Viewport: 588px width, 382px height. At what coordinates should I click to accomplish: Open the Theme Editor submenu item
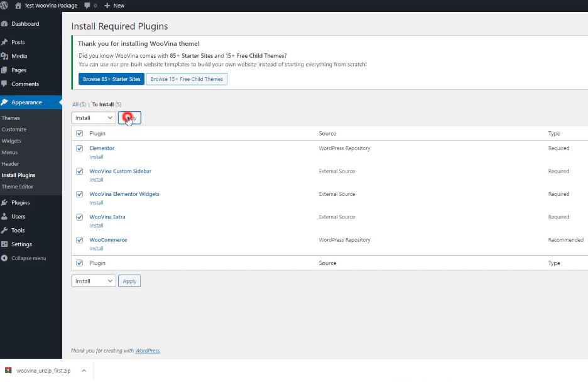[x=18, y=187]
